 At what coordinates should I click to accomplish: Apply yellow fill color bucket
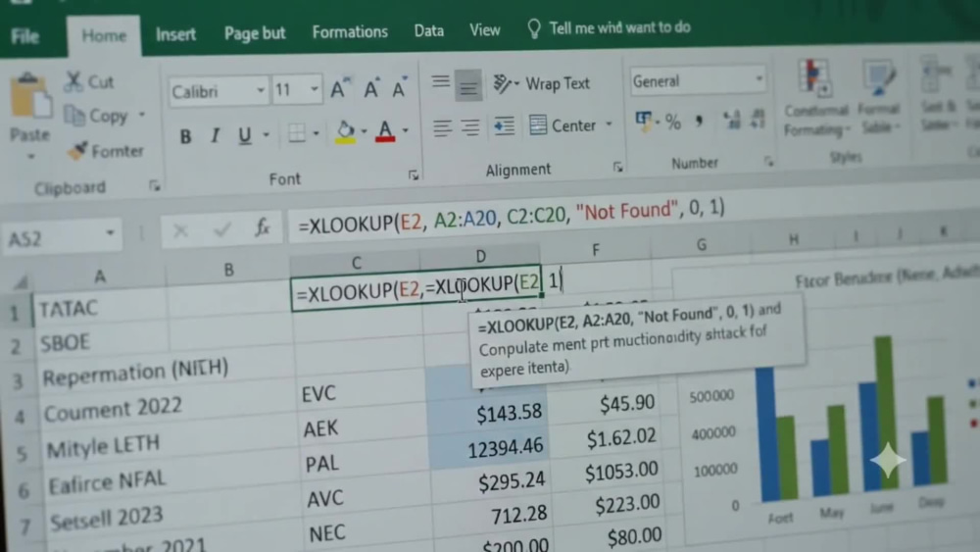coord(345,132)
